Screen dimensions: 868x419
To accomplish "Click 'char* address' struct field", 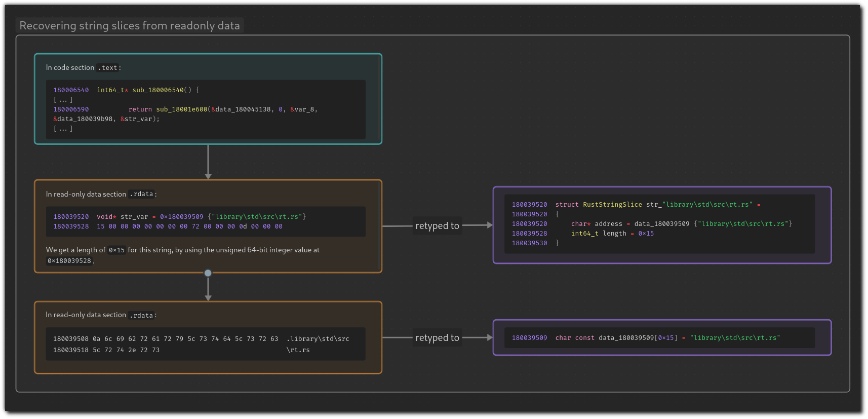I will click(597, 224).
